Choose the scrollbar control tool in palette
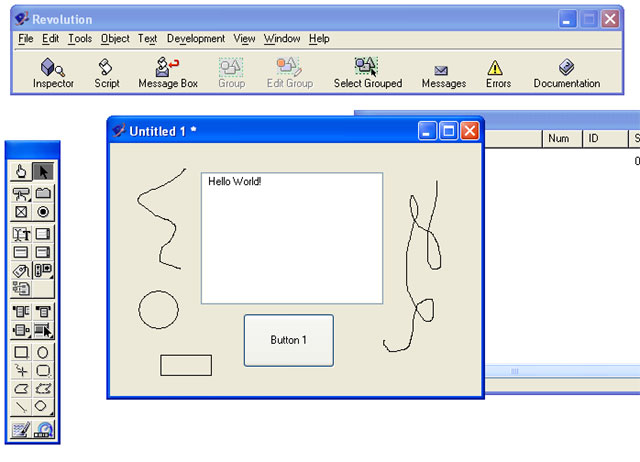 click(43, 270)
